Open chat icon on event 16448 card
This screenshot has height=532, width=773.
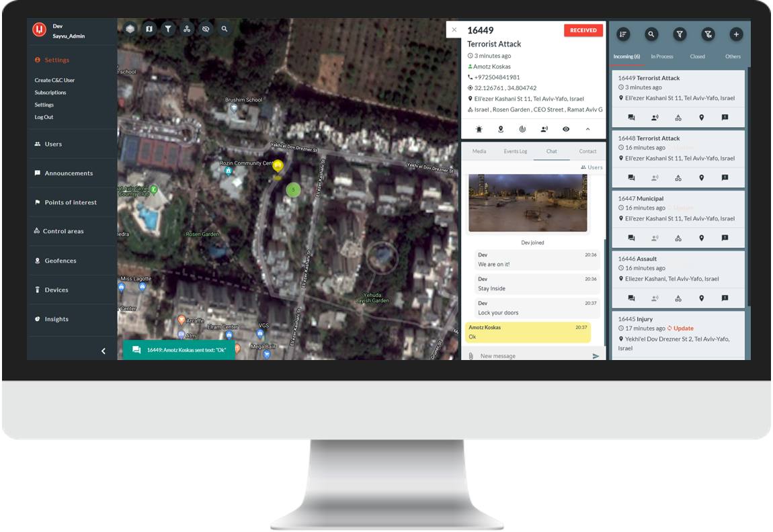coord(631,178)
